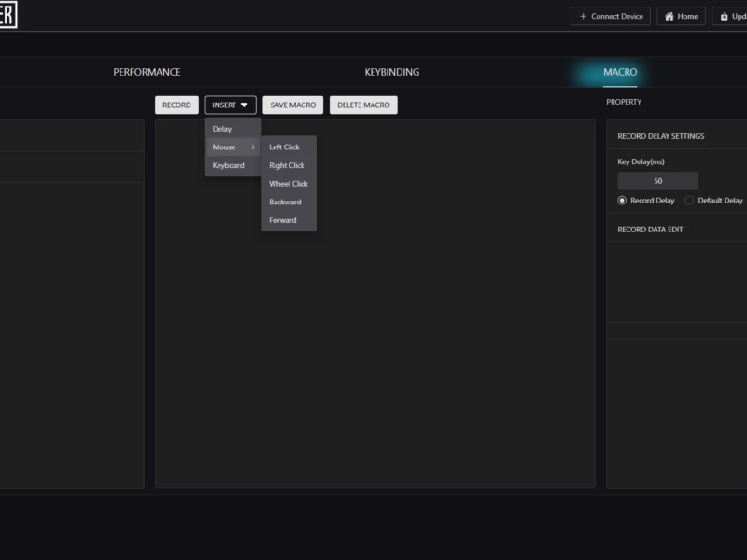
Task: Click the RECORD button
Action: point(176,105)
